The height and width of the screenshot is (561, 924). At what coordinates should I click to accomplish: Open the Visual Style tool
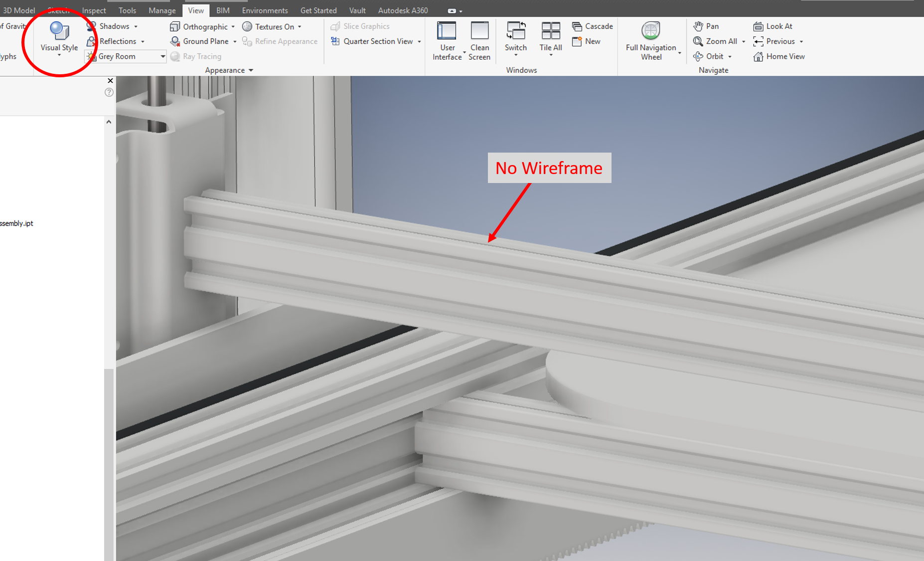point(59,39)
